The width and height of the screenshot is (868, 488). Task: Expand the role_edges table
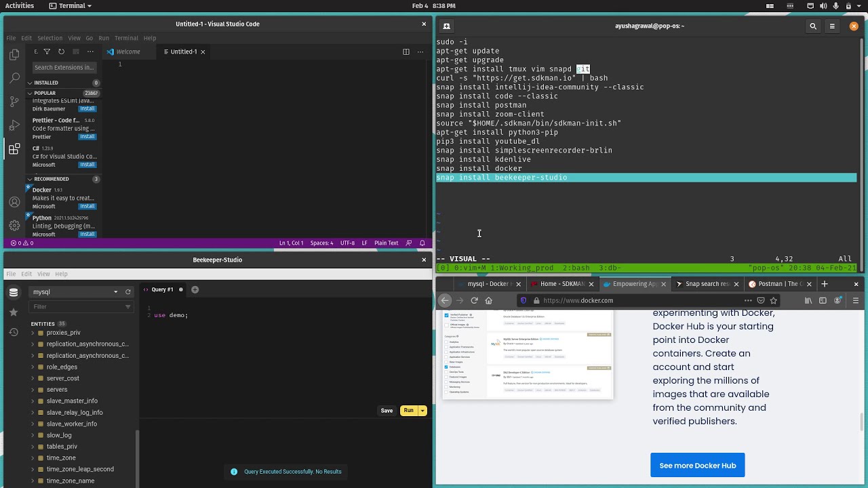click(33, 367)
